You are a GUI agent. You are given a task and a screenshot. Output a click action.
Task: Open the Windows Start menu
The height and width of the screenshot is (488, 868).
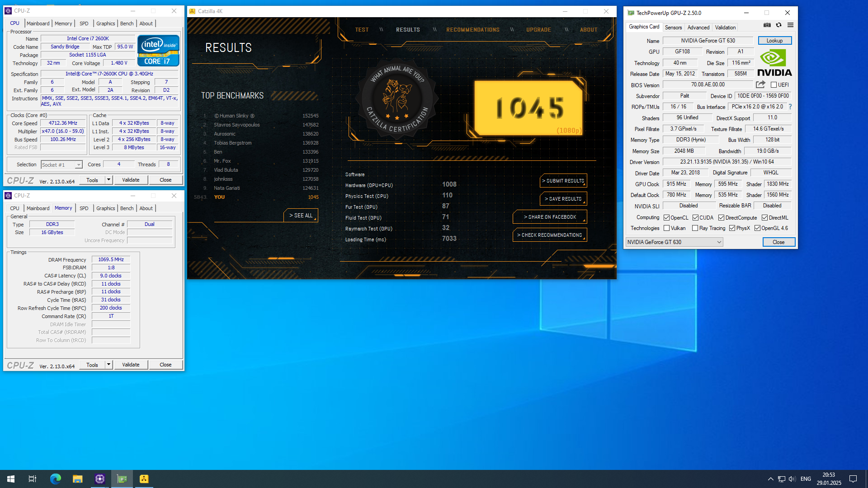[x=11, y=479]
